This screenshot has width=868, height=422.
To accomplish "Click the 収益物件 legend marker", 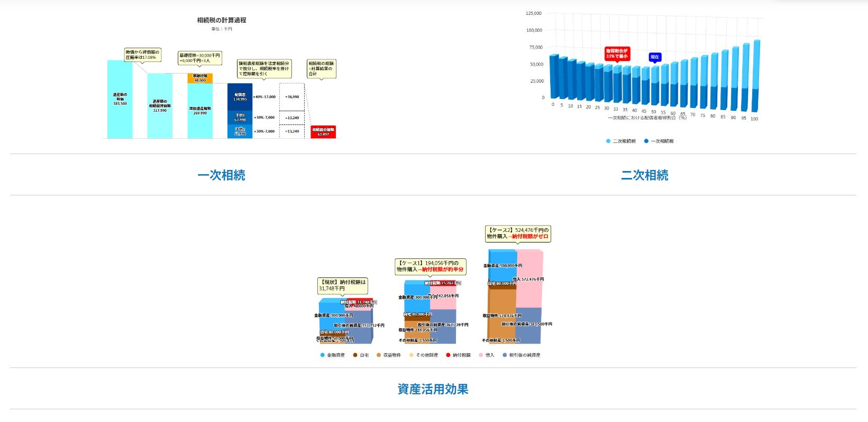I will pos(379,355).
